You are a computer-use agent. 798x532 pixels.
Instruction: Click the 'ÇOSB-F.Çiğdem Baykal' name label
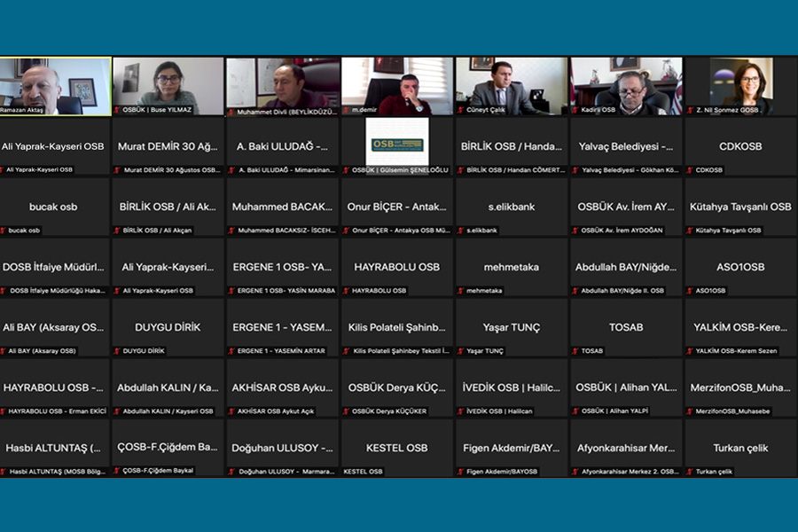point(158,471)
